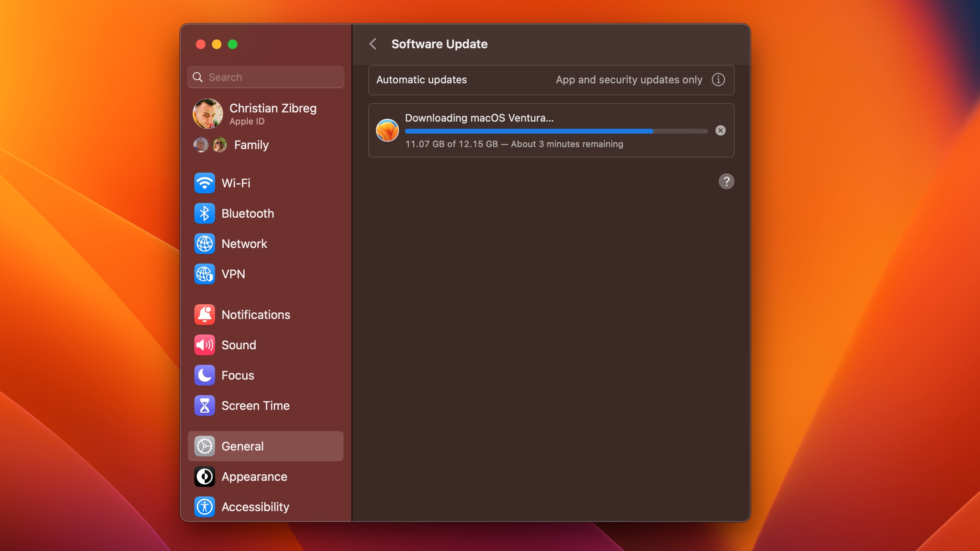Click the Accessibility icon in sidebar
980x551 pixels.
pos(204,507)
